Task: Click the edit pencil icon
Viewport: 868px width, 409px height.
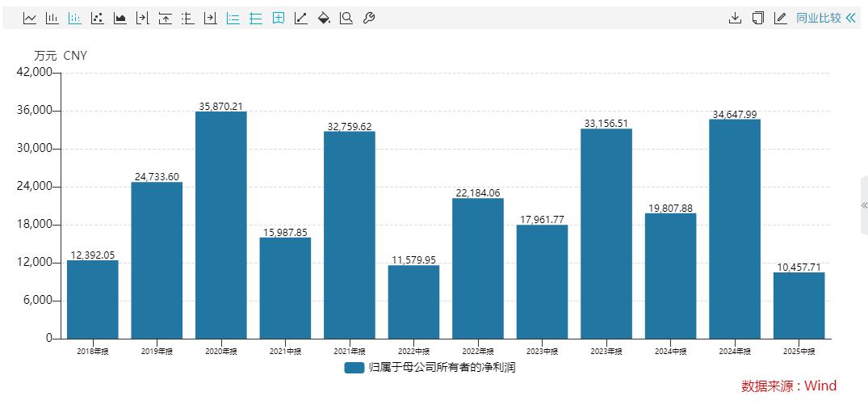Action: (x=780, y=18)
